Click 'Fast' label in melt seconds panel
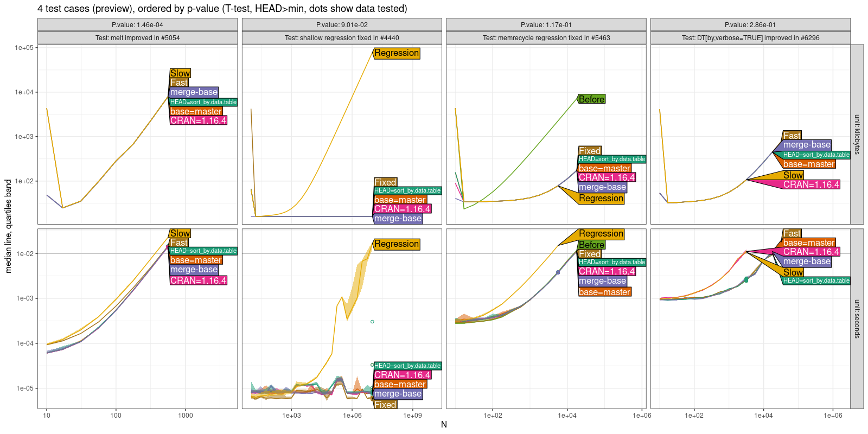The height and width of the screenshot is (434, 868). (x=179, y=242)
